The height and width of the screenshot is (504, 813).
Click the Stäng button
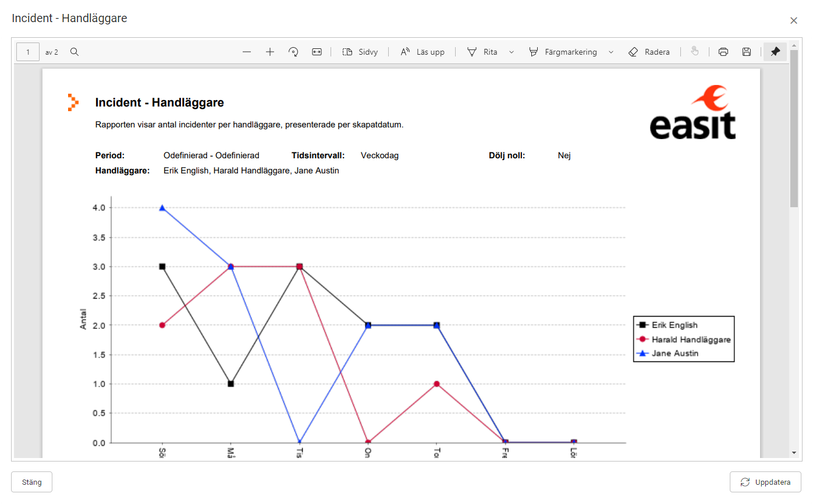coord(32,482)
